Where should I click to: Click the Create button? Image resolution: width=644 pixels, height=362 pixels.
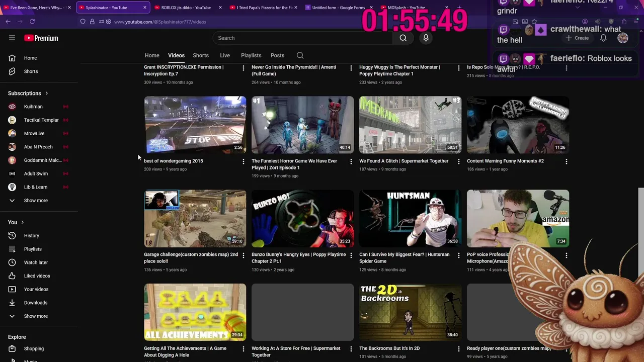coord(577,38)
